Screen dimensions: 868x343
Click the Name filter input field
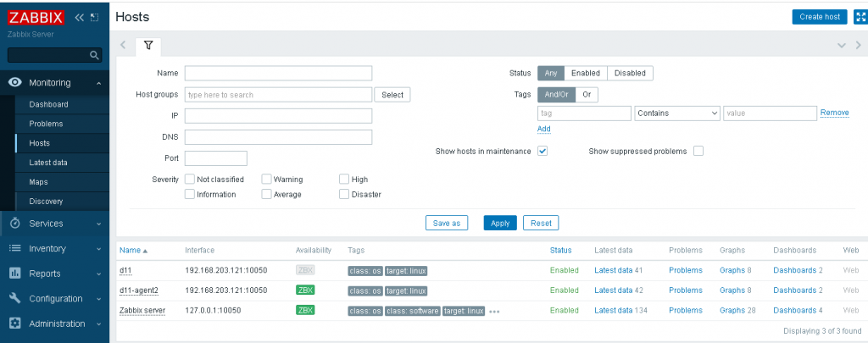pyautogui.click(x=278, y=73)
